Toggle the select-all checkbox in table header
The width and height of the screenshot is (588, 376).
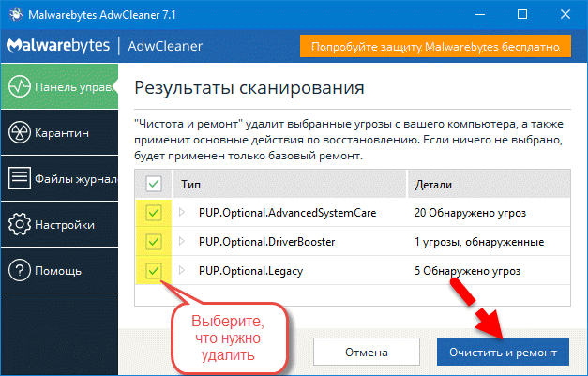point(154,184)
